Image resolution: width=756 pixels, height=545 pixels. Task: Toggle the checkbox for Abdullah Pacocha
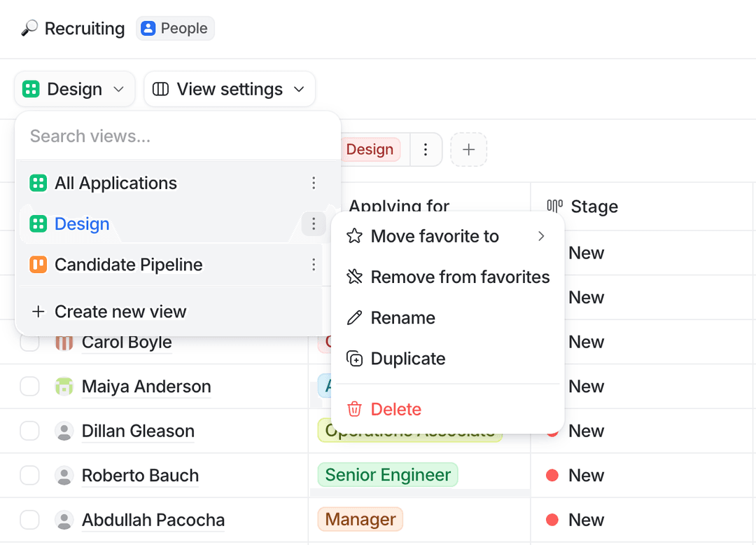point(29,520)
